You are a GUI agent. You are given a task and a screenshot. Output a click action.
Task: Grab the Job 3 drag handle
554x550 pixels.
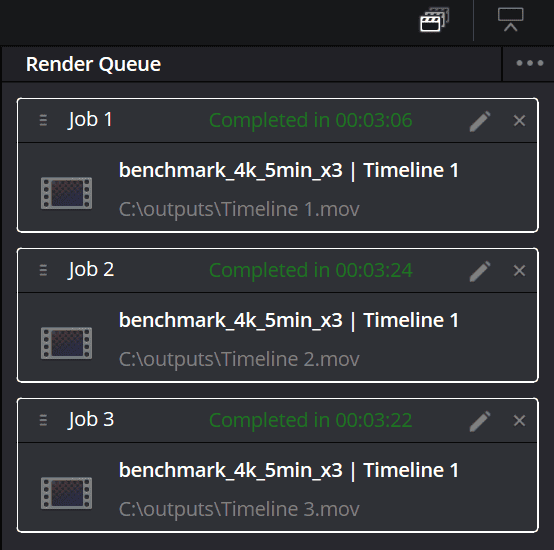43,420
